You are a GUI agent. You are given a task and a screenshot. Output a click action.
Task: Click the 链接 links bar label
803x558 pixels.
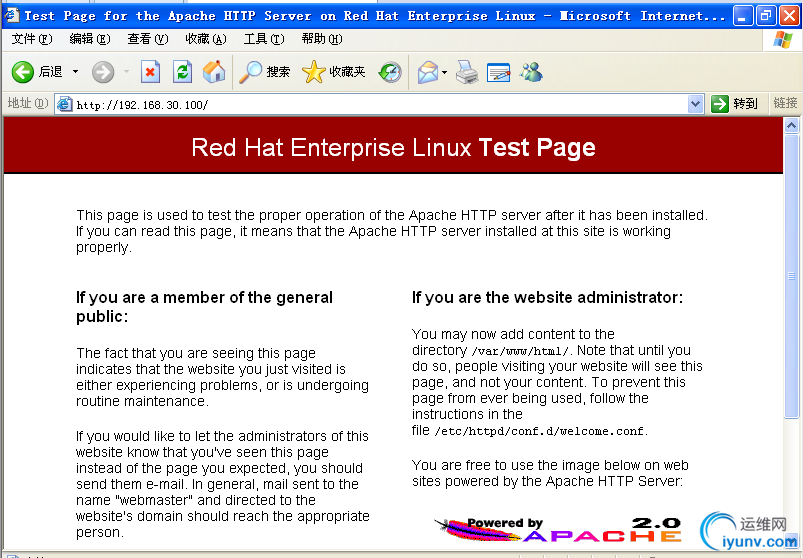tap(785, 103)
